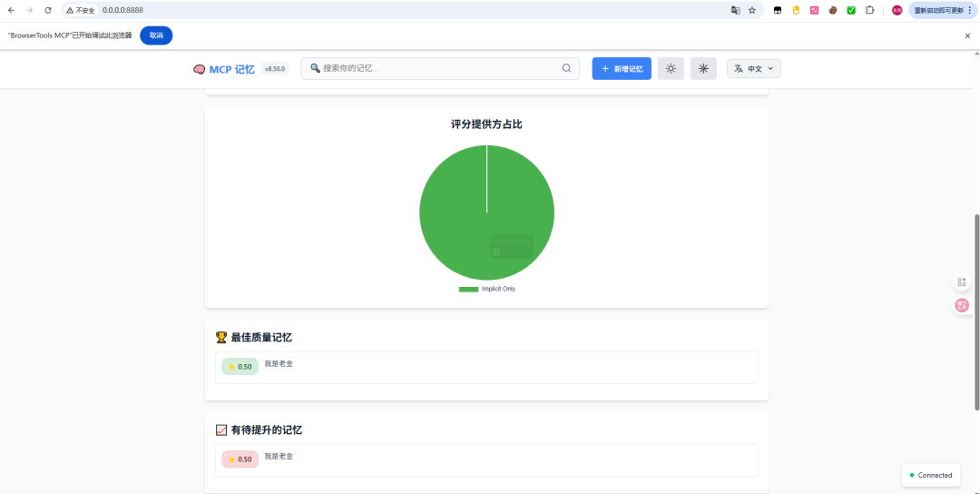Toggle the sun light theme button
980x494 pixels.
(x=671, y=69)
